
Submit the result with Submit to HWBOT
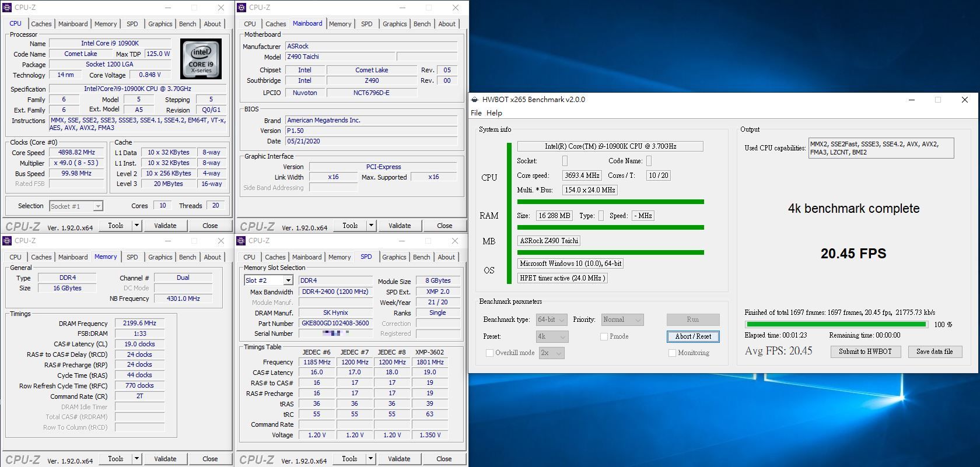pyautogui.click(x=865, y=352)
